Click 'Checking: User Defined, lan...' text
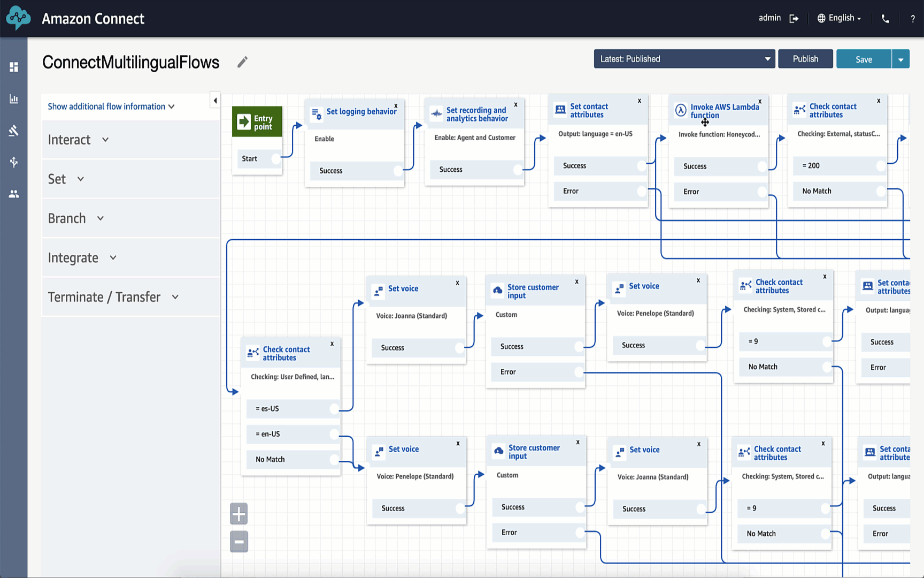This screenshot has height=578, width=924. [292, 377]
